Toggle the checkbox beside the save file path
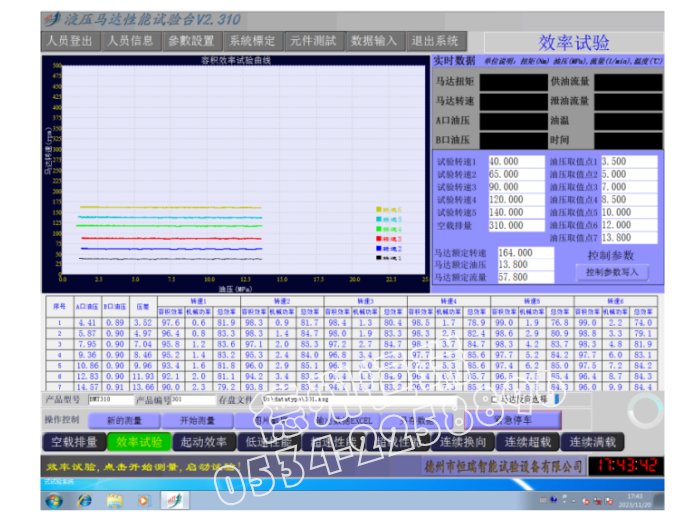The image size is (700, 525). (494, 398)
